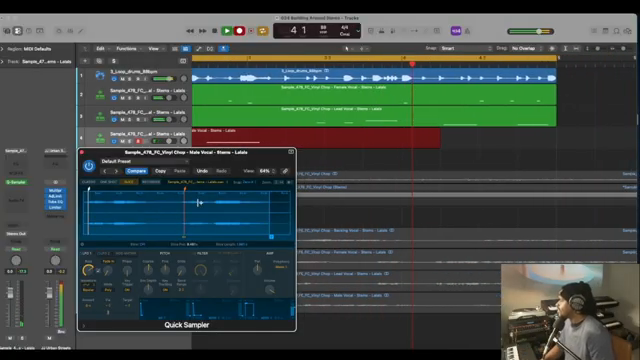Screen dimensions: 640x360
Task: Click the red Record button
Action: (x=239, y=31)
